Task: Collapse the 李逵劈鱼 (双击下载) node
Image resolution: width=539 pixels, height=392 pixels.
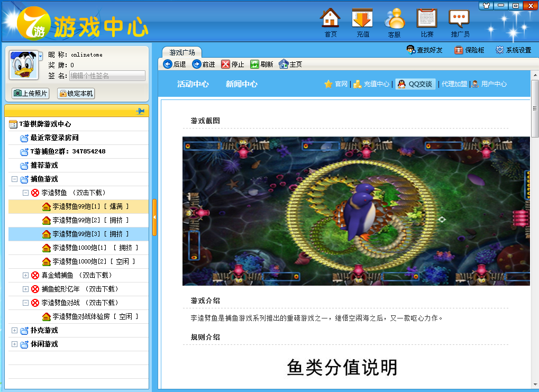Action: point(25,193)
